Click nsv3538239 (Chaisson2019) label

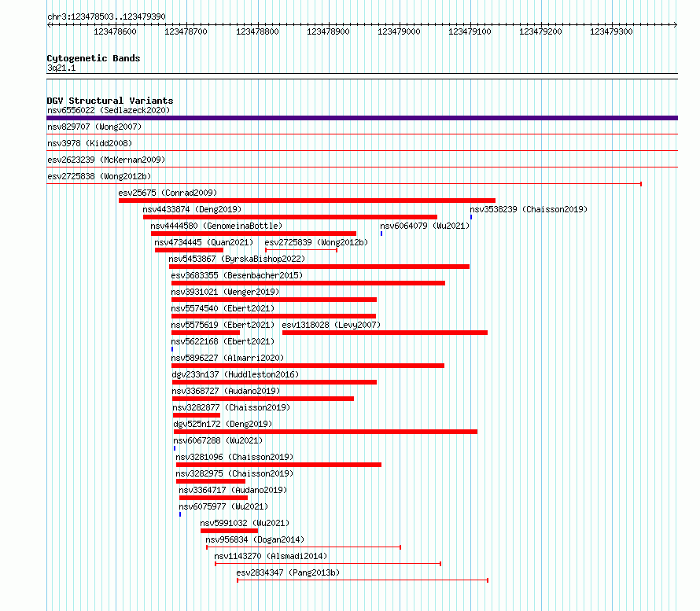click(x=529, y=209)
